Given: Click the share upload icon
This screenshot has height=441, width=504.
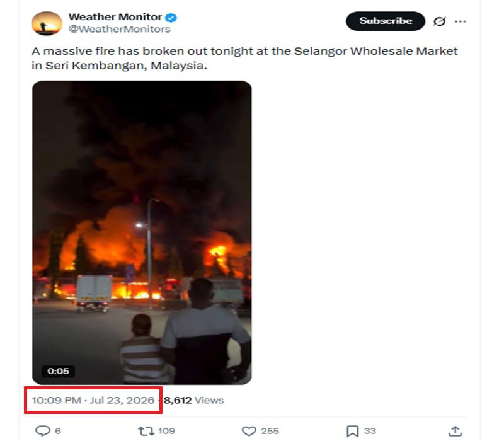Looking at the screenshot, I should 455,431.
